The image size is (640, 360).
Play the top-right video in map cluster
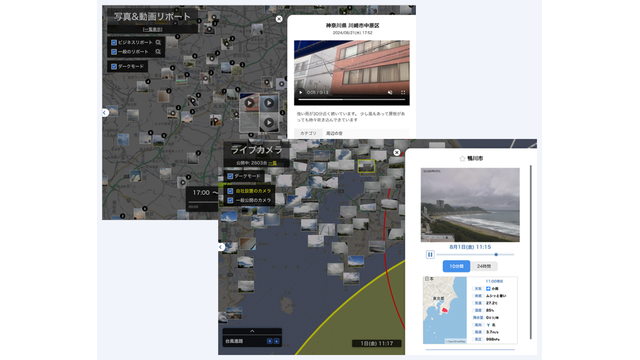click(269, 103)
